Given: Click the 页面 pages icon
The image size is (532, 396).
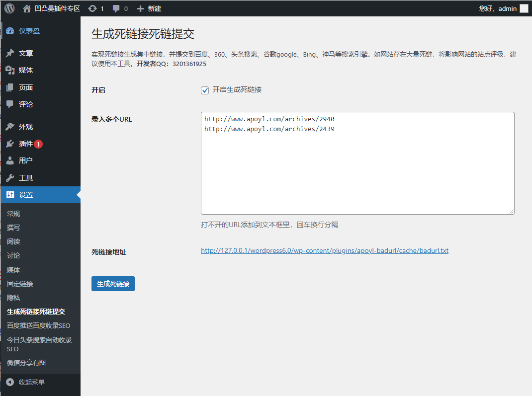Looking at the screenshot, I should [x=10, y=87].
